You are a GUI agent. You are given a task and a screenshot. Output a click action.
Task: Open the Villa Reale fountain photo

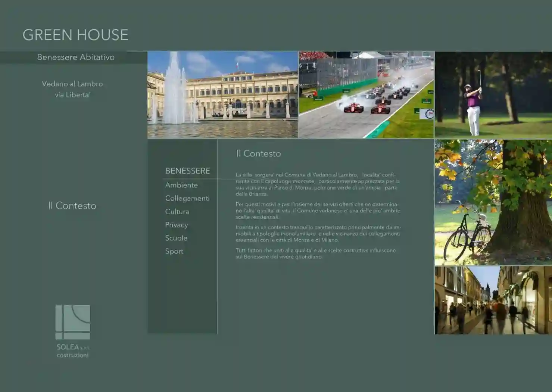(x=222, y=95)
